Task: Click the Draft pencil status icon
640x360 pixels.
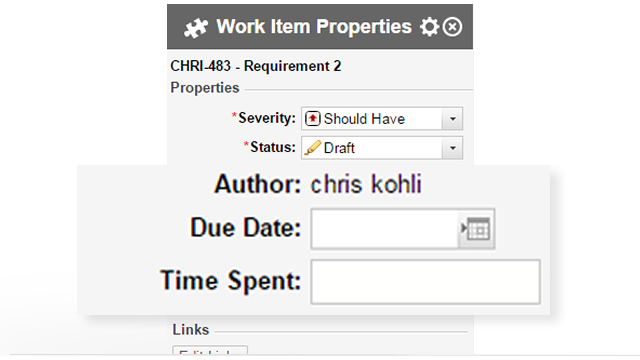Action: 313,148
